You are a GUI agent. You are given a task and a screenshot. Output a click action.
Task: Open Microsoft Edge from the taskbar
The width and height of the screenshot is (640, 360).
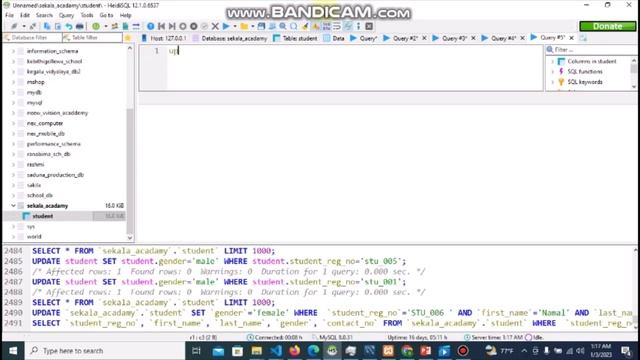coord(313,351)
